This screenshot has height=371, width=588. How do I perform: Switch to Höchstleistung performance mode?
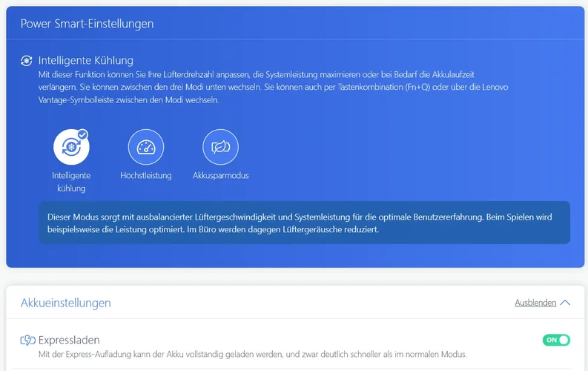click(146, 147)
